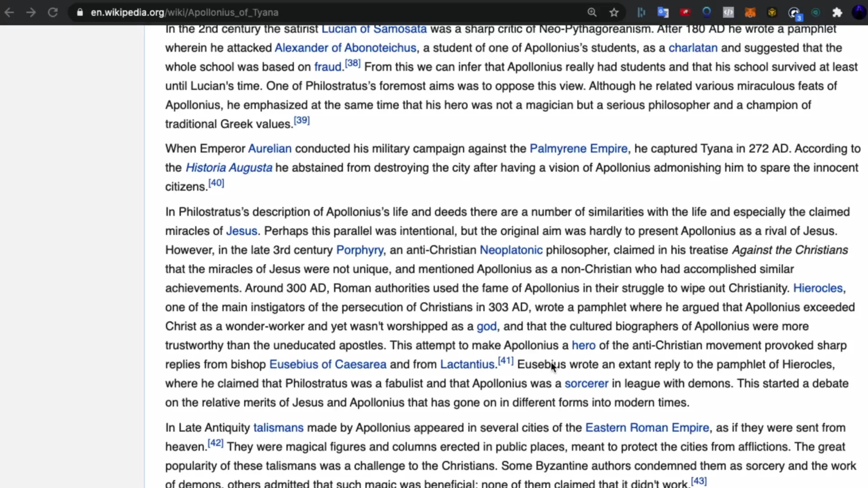The width and height of the screenshot is (868, 488).
Task: Follow the talismans link
Action: (278, 428)
